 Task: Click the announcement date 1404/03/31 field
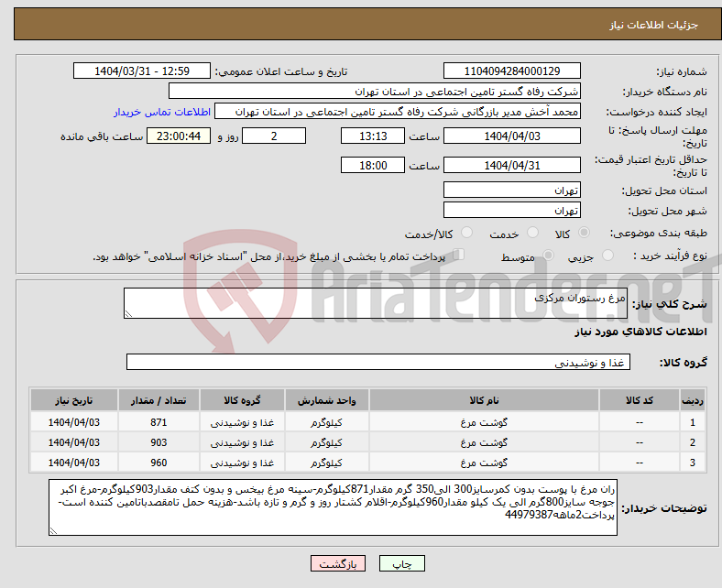[x=142, y=71]
